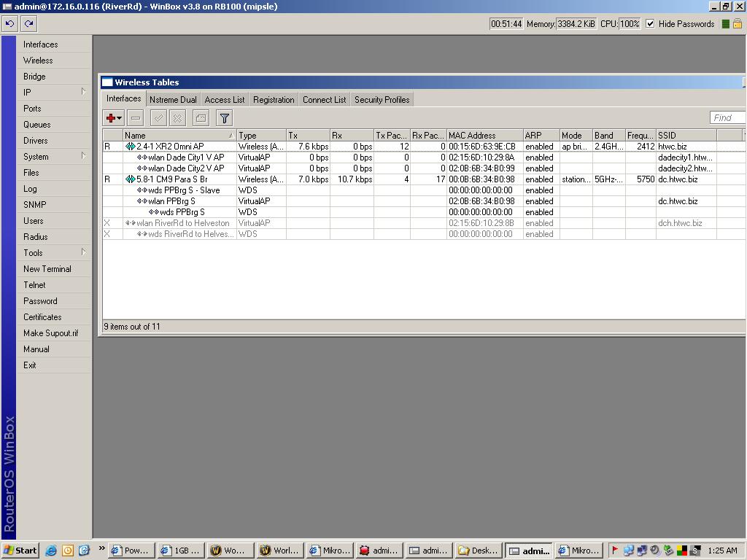The height and width of the screenshot is (560, 747).
Task: Open Bridge in the sidebar
Action: pos(53,76)
